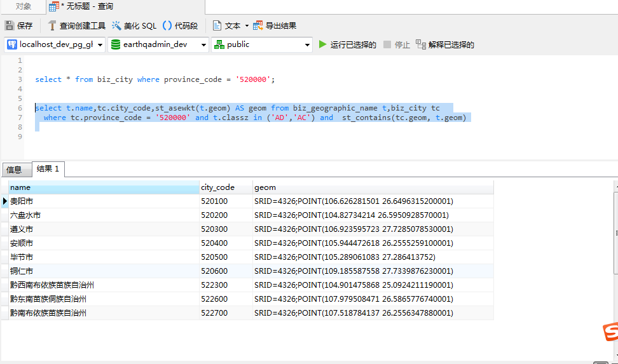This screenshot has height=364, width=618.
Task: Place cursor in SQL line 3 query
Action: tap(155, 79)
